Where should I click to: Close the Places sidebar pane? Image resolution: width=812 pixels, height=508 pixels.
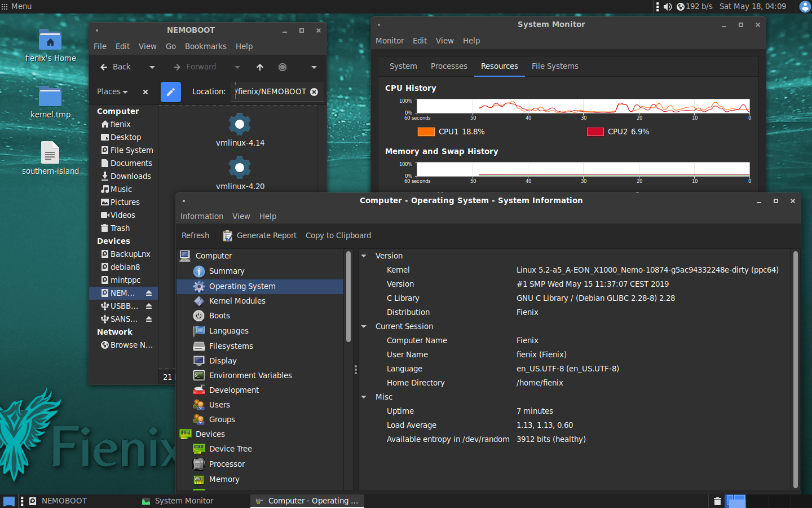point(145,92)
